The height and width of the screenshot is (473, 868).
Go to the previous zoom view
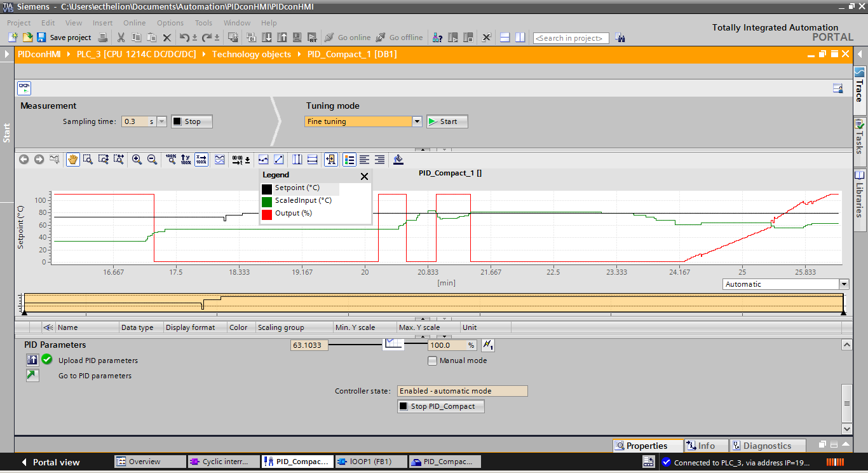pos(24,160)
